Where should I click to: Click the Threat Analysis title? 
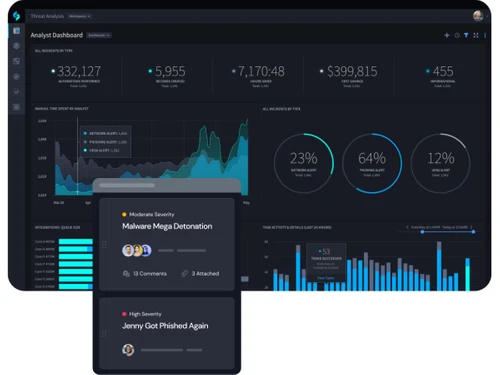(47, 16)
